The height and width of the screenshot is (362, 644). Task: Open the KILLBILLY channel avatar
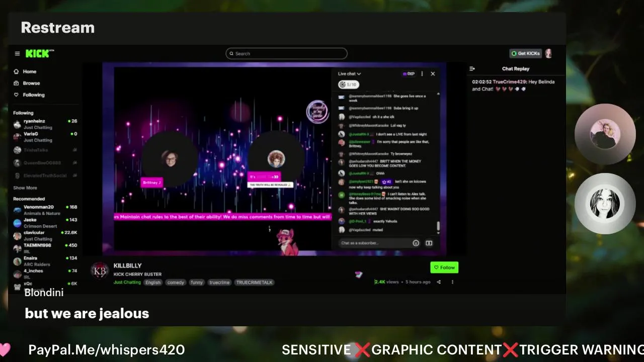tap(100, 271)
